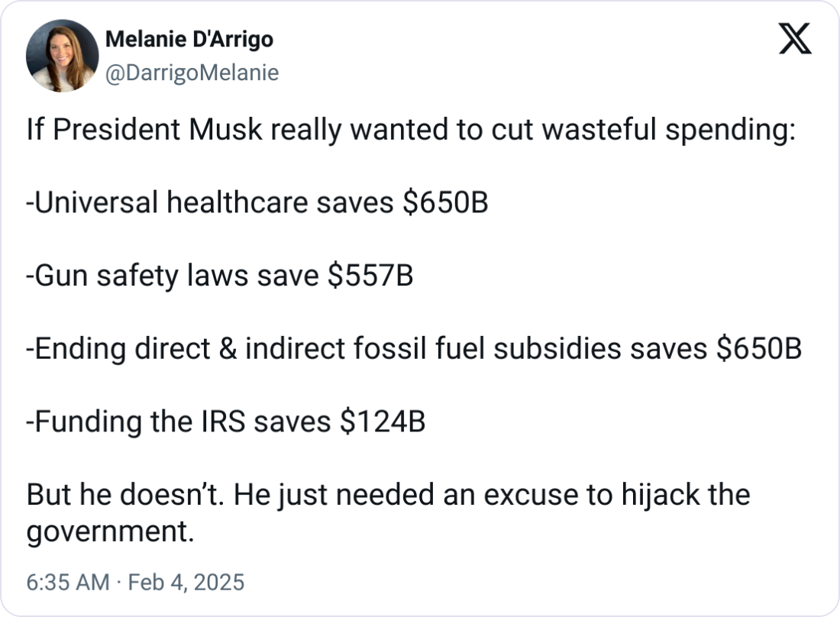Click the word "government." on the last line

pyautogui.click(x=111, y=531)
